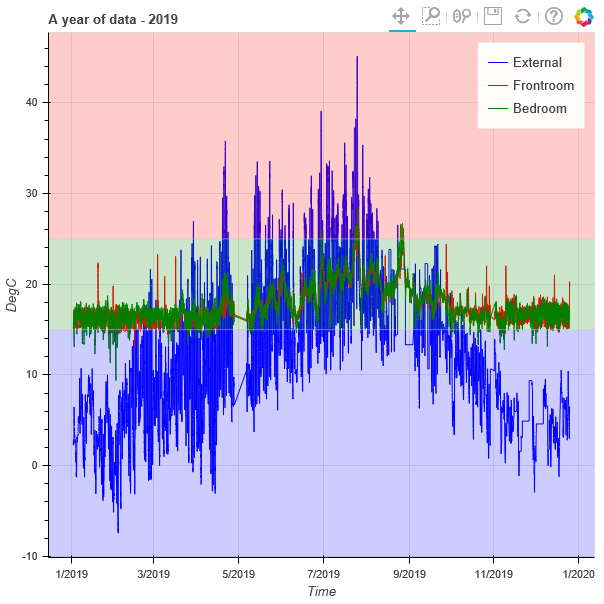Toggle the External series in legend
The image size is (604, 604).
coord(537,62)
